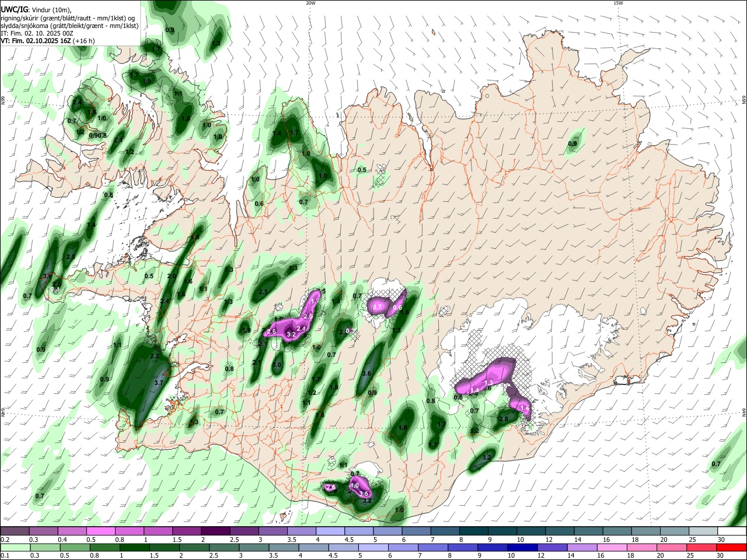The image size is (747, 560).
Task: Pick the darkest purple swatch labeled 2 in upper legend
Action: click(215, 531)
